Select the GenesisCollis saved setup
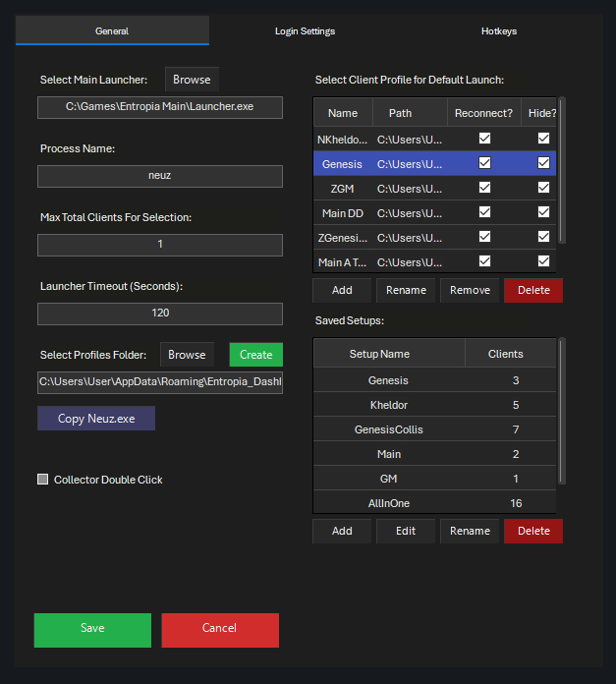Image resolution: width=616 pixels, height=684 pixels. tap(389, 429)
